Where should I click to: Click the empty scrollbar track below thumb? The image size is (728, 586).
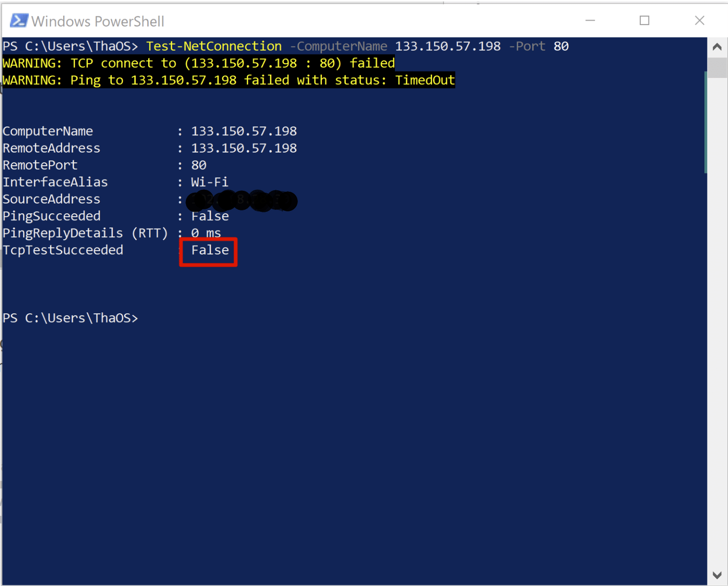(x=717, y=343)
